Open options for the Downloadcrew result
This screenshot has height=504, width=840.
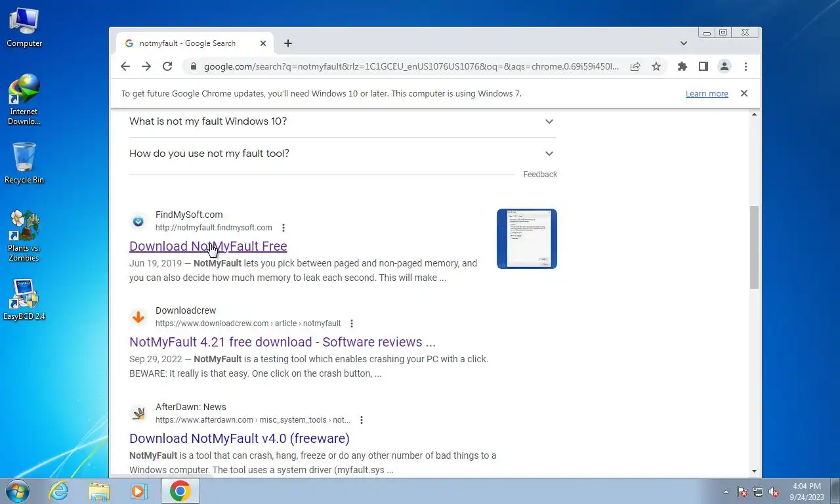tap(352, 324)
